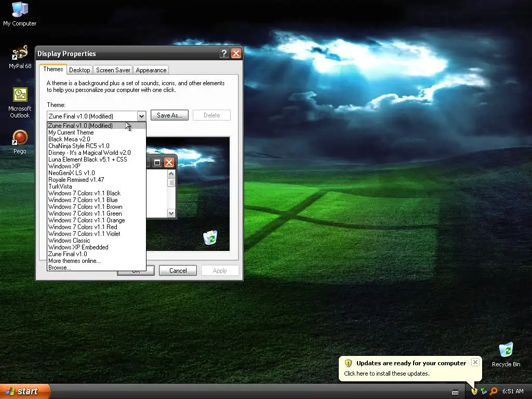Switch to the Appearance tab

(x=151, y=70)
